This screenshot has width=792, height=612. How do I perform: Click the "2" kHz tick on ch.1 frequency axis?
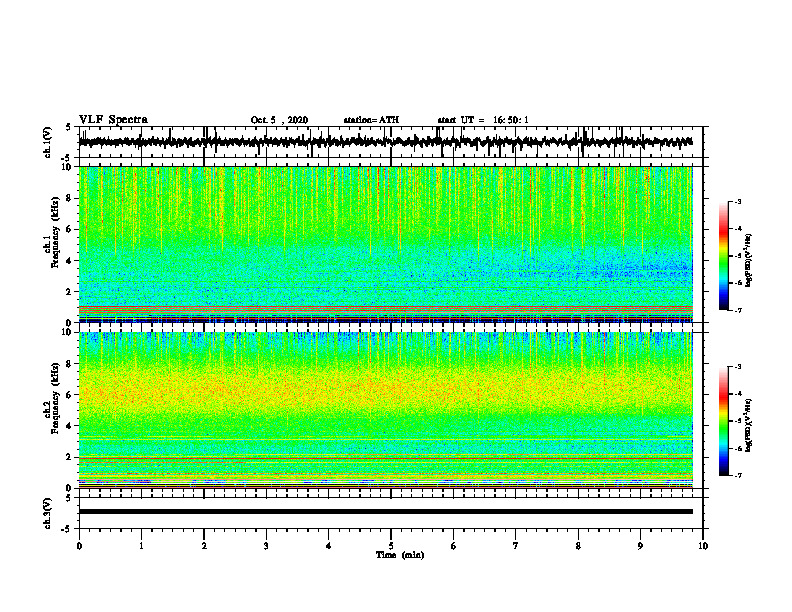point(70,292)
